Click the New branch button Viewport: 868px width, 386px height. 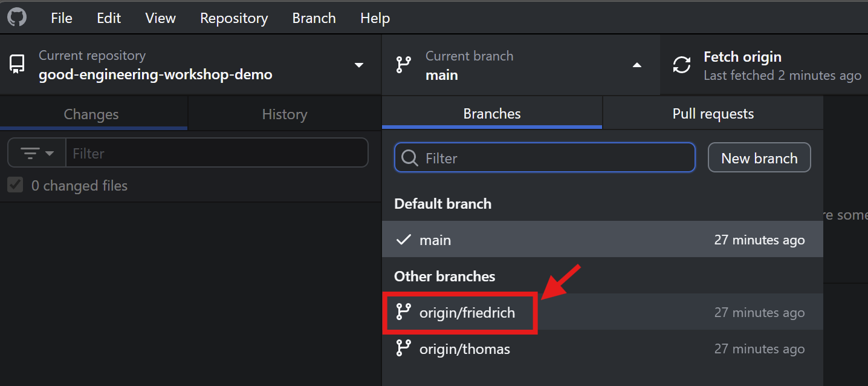[759, 158]
